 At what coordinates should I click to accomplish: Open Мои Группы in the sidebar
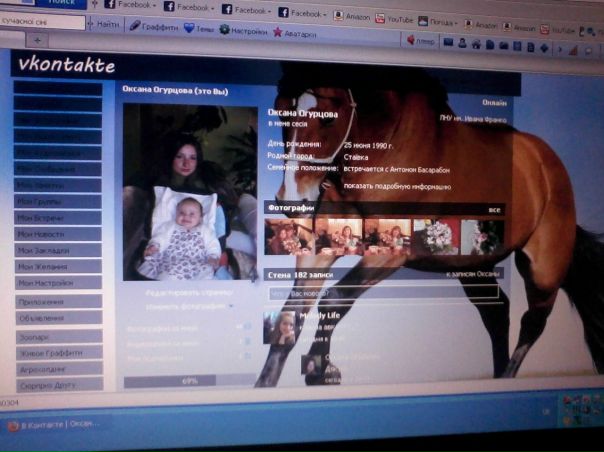click(x=59, y=201)
